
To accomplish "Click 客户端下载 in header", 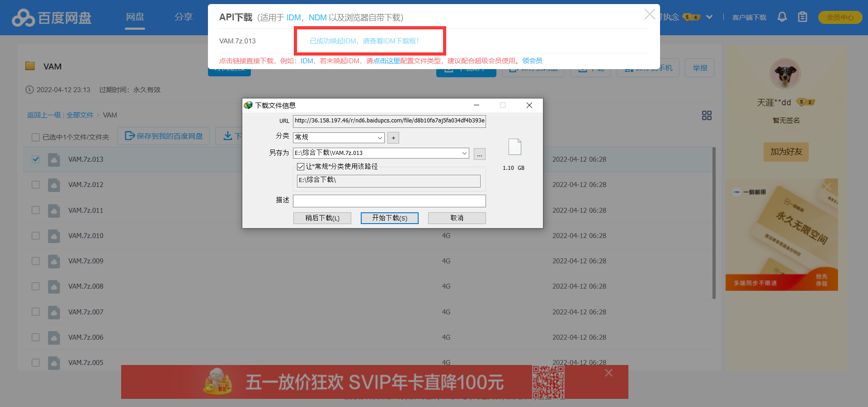I will pos(749,17).
